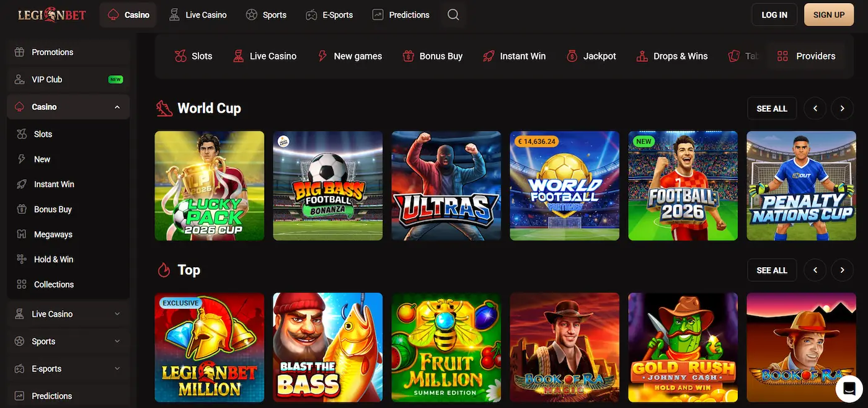The image size is (868, 408).
Task: Click the Promotions gift icon in sidebar
Action: pyautogui.click(x=20, y=52)
